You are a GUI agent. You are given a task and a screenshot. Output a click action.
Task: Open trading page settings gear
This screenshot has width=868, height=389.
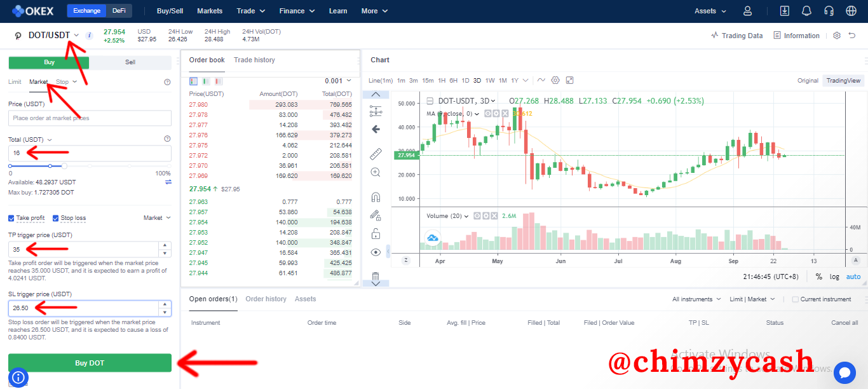pyautogui.click(x=837, y=36)
